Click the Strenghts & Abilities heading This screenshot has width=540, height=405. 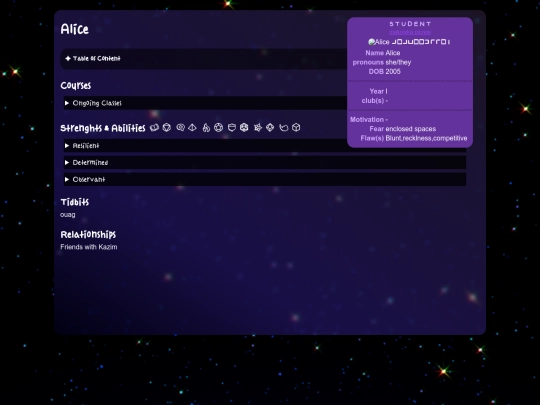[103, 128]
